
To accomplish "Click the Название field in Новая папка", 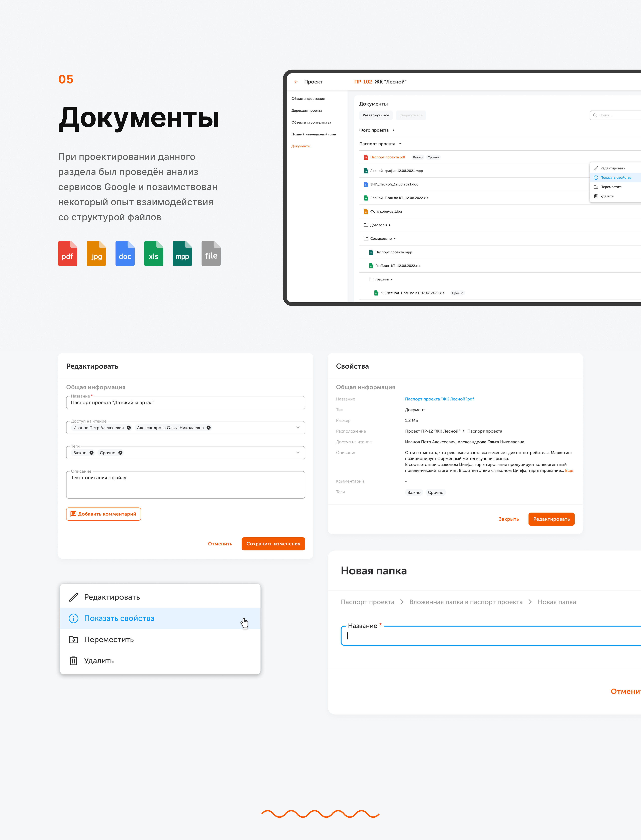I will [488, 636].
